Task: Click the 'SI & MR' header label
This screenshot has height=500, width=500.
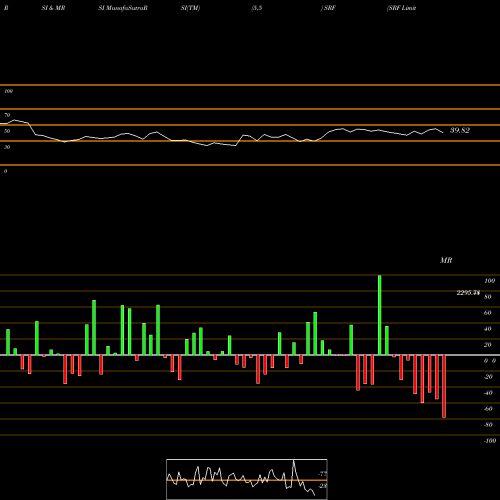Action: (53, 8)
